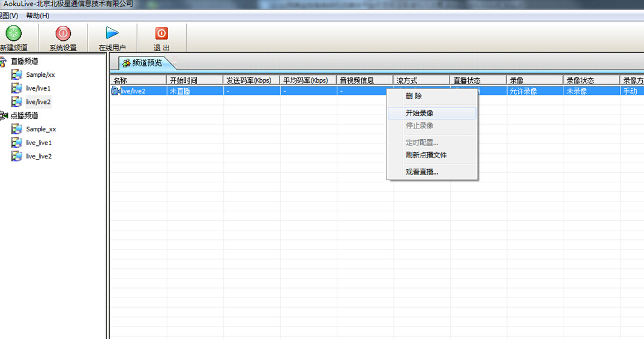Screen dimensions: 644x339
Task: Select live/live2 in the channel tree
Action: (x=38, y=102)
